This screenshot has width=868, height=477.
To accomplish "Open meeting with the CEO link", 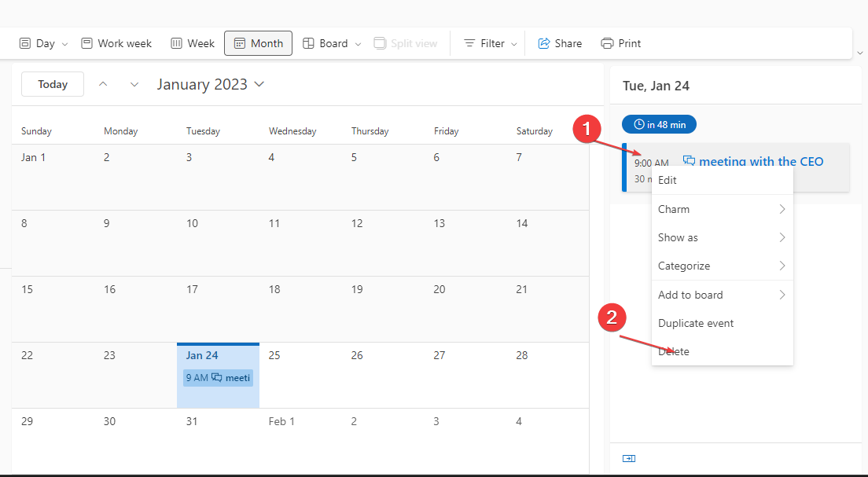I will (x=760, y=162).
